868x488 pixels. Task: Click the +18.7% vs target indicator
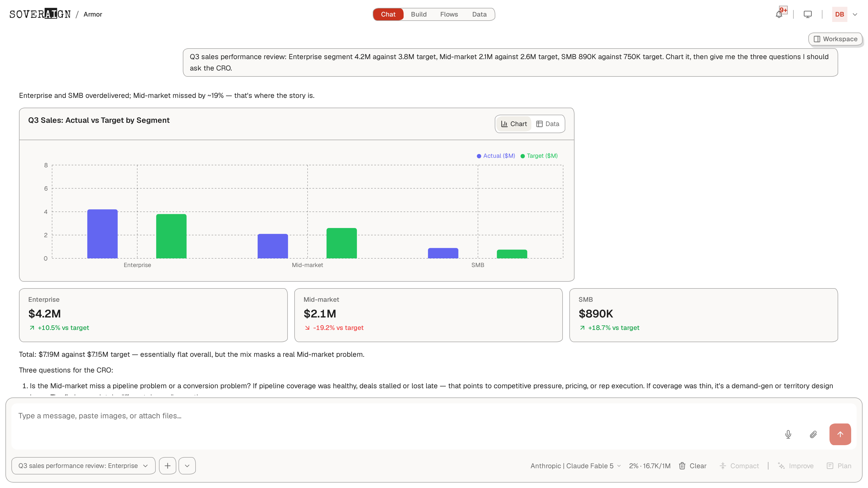click(609, 328)
